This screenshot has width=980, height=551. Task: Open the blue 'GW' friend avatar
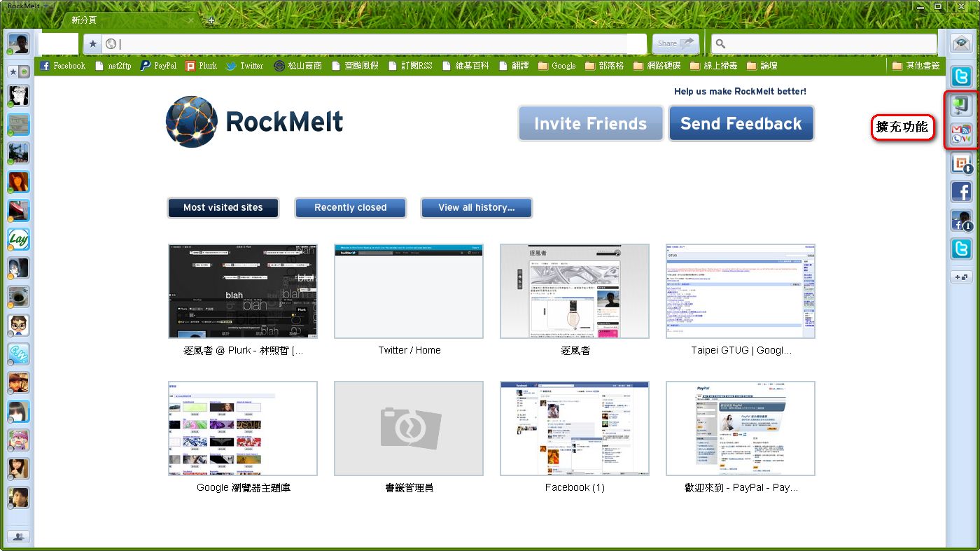coord(18,354)
